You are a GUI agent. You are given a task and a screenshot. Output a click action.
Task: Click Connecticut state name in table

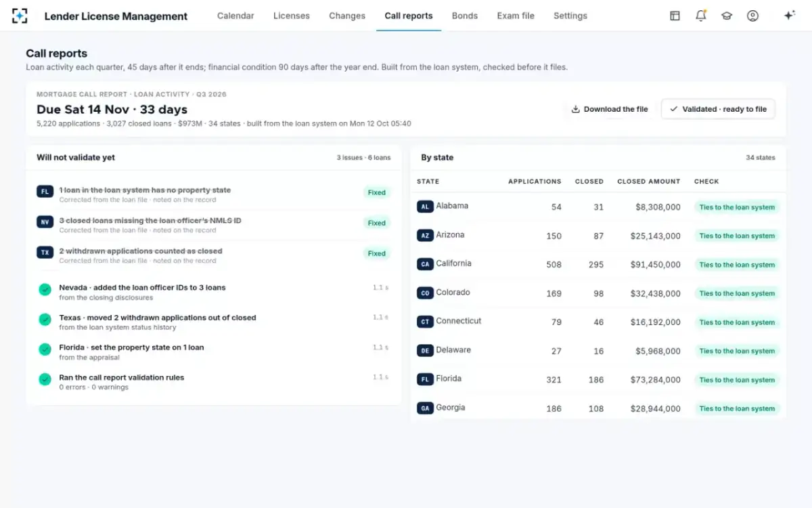[459, 321]
